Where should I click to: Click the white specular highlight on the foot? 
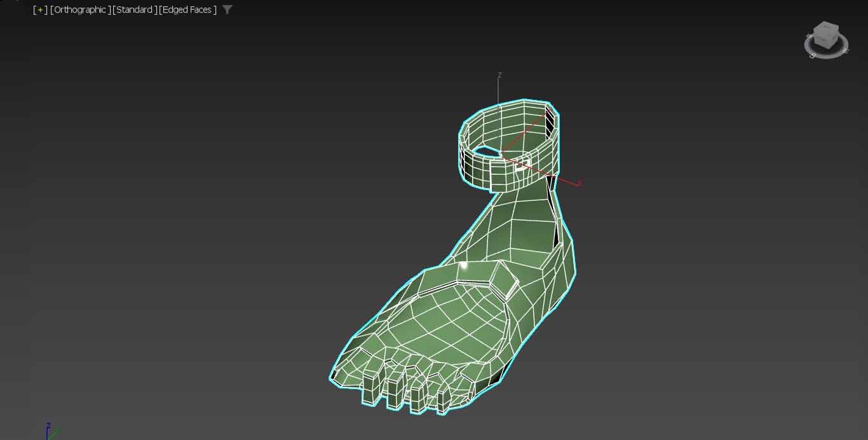(464, 265)
